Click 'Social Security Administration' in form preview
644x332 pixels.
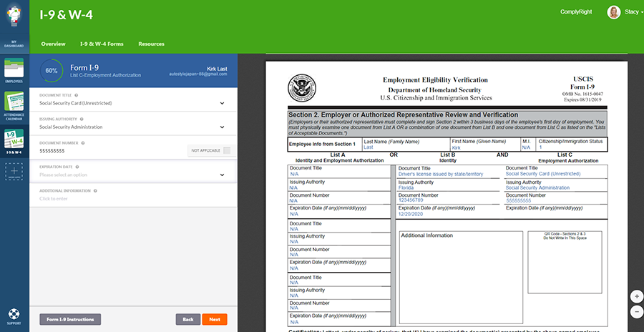pyautogui.click(x=537, y=187)
